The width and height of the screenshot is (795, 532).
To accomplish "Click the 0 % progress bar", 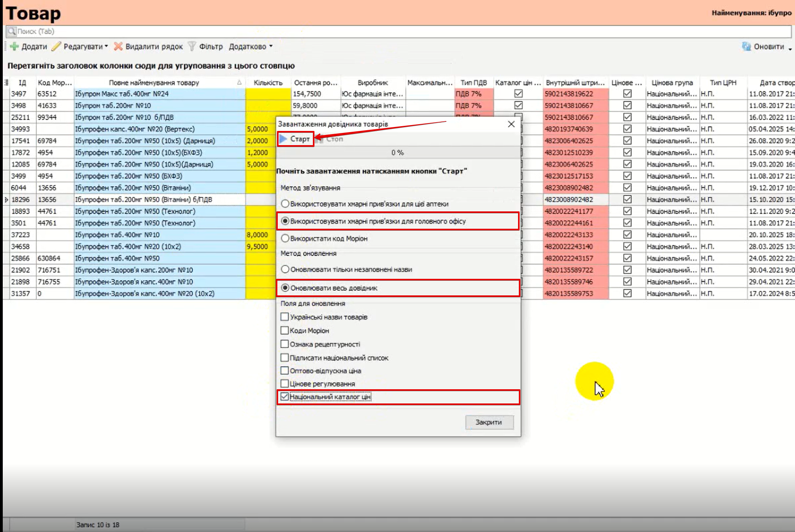I will (398, 153).
